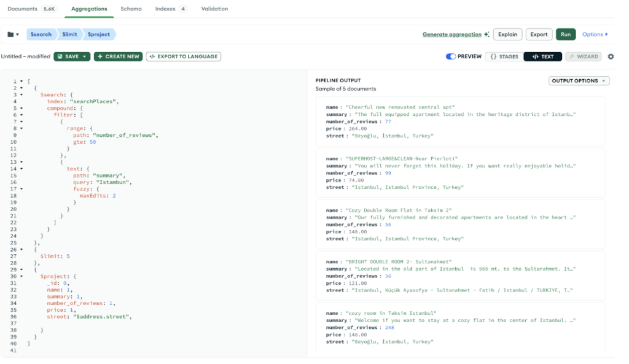
Task: Switch to the Stages builder view
Action: [504, 56]
